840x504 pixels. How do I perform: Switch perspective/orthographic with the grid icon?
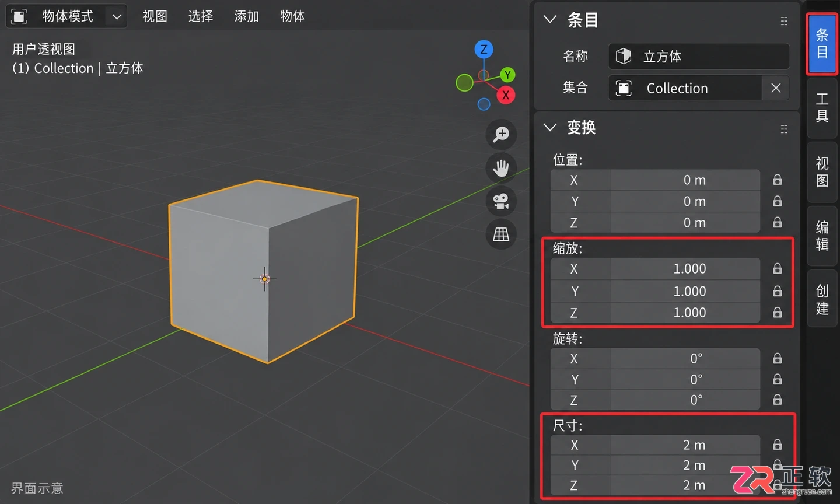coord(501,235)
